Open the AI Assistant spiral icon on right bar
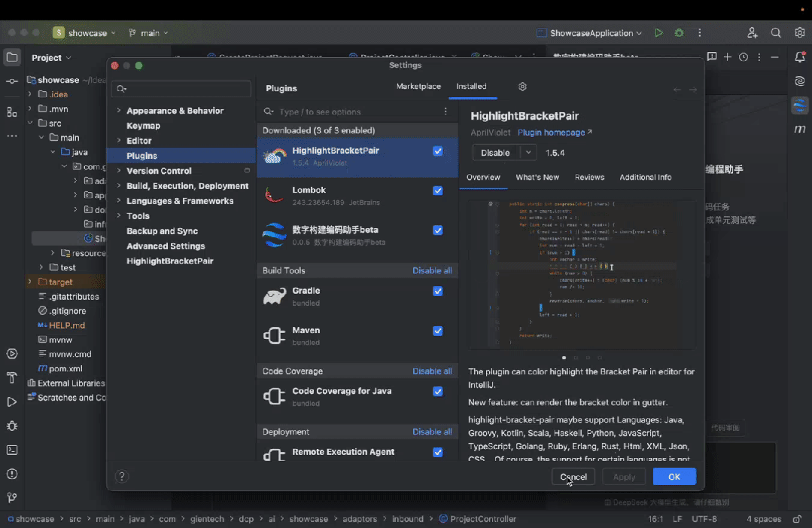The image size is (812, 528). coord(799,81)
